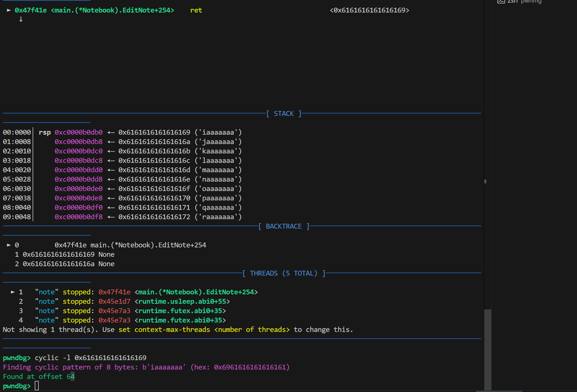Click the down arrow below the ret instruction
The width and height of the screenshot is (577, 392).
coord(21,19)
